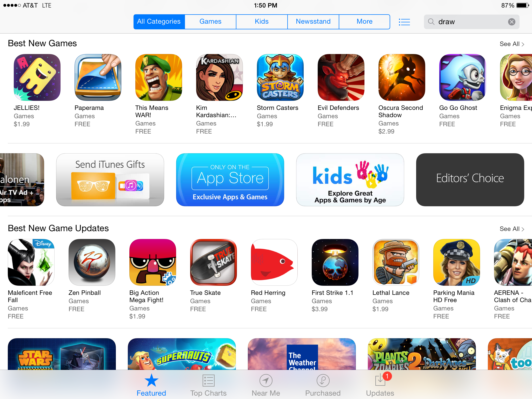Image resolution: width=532 pixels, height=399 pixels.
Task: Open the Storm Casters app icon
Action: click(280, 77)
